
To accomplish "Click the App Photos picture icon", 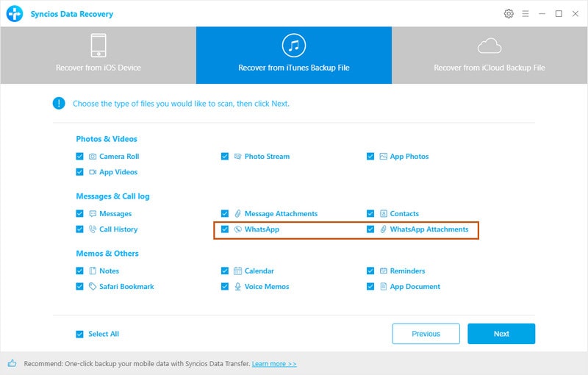I will click(x=383, y=157).
